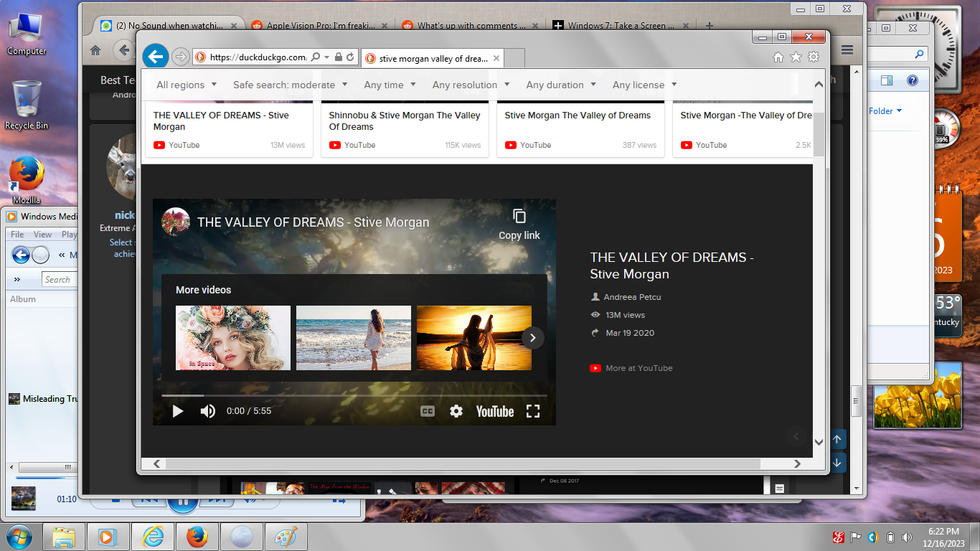The height and width of the screenshot is (551, 980).
Task: Open the Any resolution filter dropdown
Action: (471, 85)
